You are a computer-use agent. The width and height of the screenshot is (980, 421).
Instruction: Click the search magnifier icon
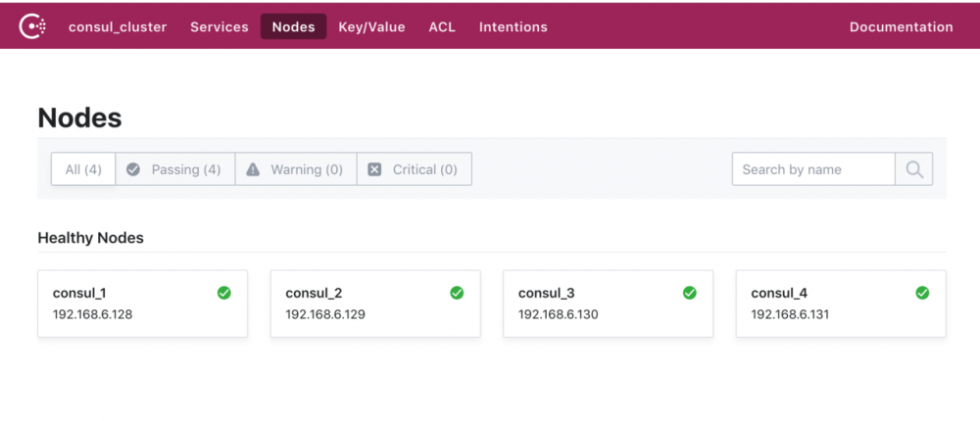(x=913, y=169)
